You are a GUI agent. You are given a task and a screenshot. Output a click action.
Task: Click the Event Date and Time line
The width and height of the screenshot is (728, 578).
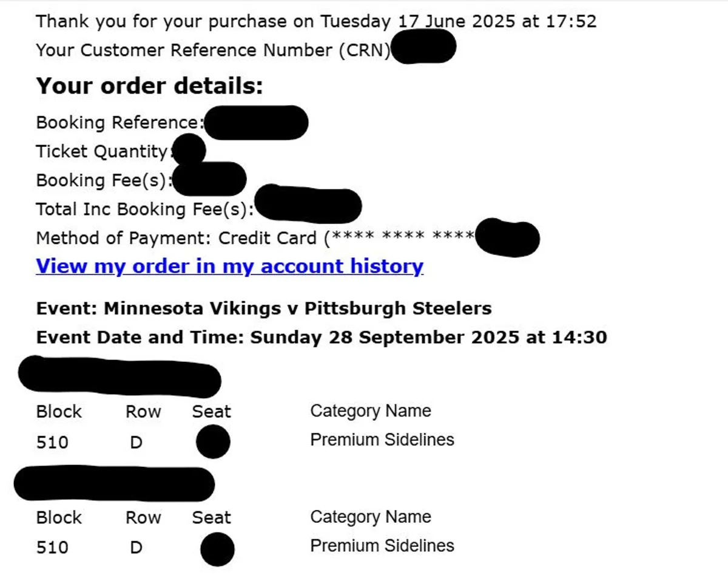click(x=322, y=337)
